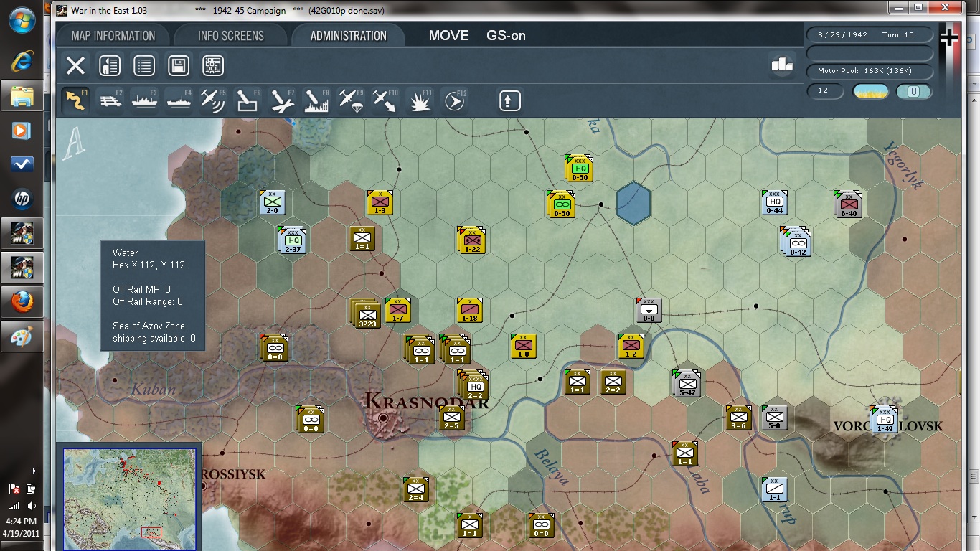The height and width of the screenshot is (551, 980).
Task: Click the Iron Cross side emblem
Action: 949,38
